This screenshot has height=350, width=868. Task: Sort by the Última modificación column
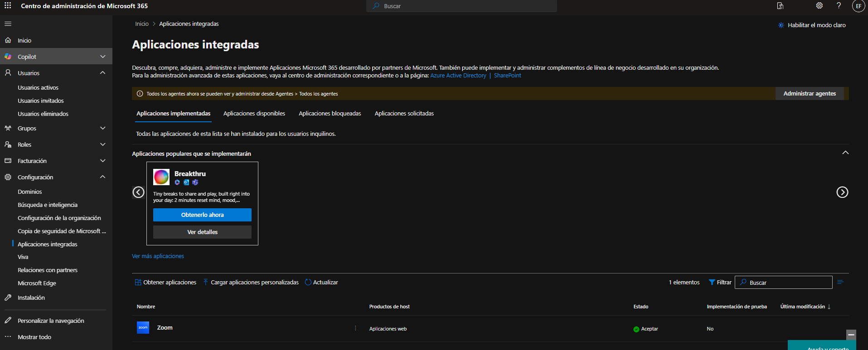805,307
